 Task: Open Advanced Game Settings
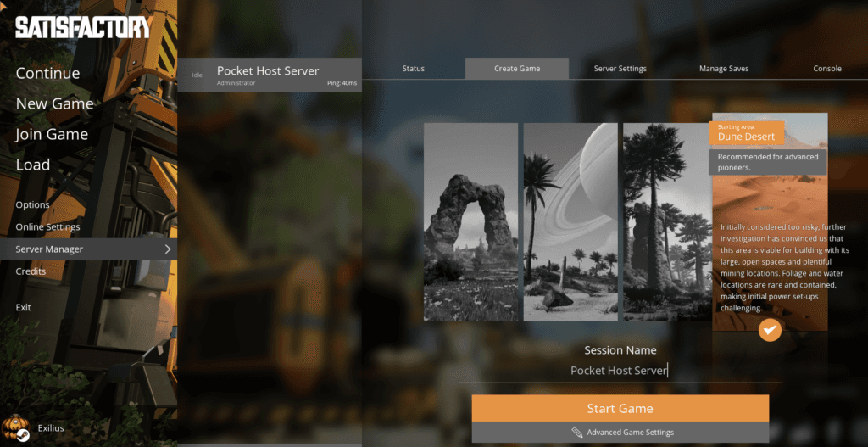(x=620, y=432)
